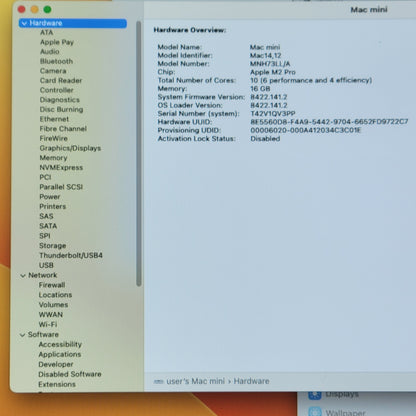The image size is (416, 416).
Task: Select Wi-Fi under Network
Action: [48, 324]
